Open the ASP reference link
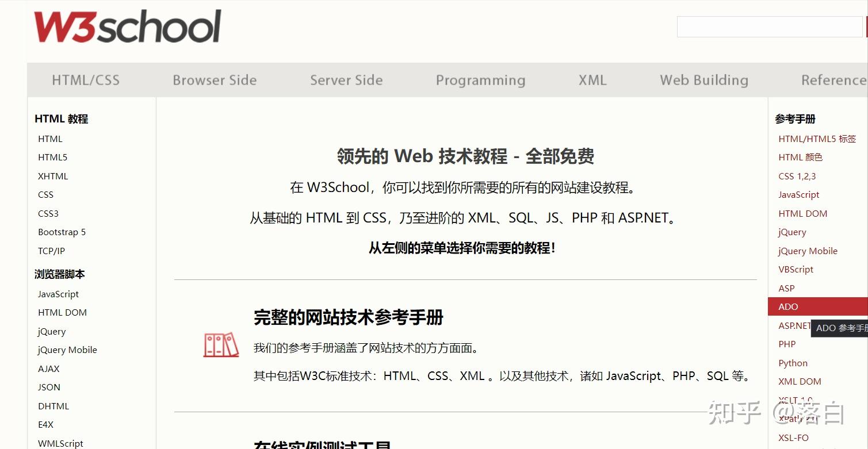The height and width of the screenshot is (449, 868). click(x=786, y=288)
